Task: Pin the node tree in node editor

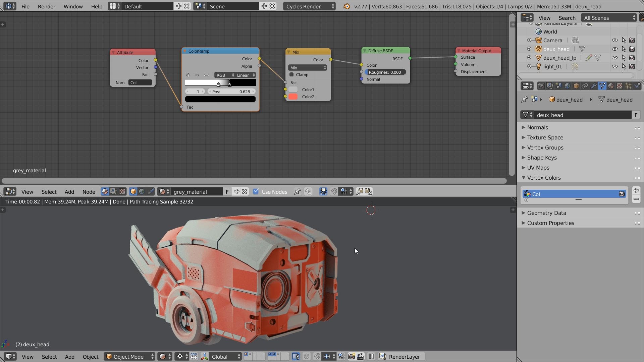Action: pos(297,192)
